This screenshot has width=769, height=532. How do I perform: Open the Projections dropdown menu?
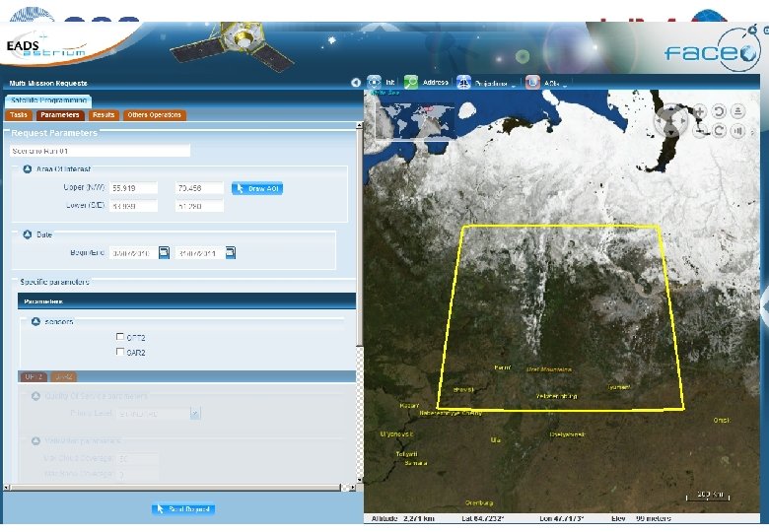514,86
